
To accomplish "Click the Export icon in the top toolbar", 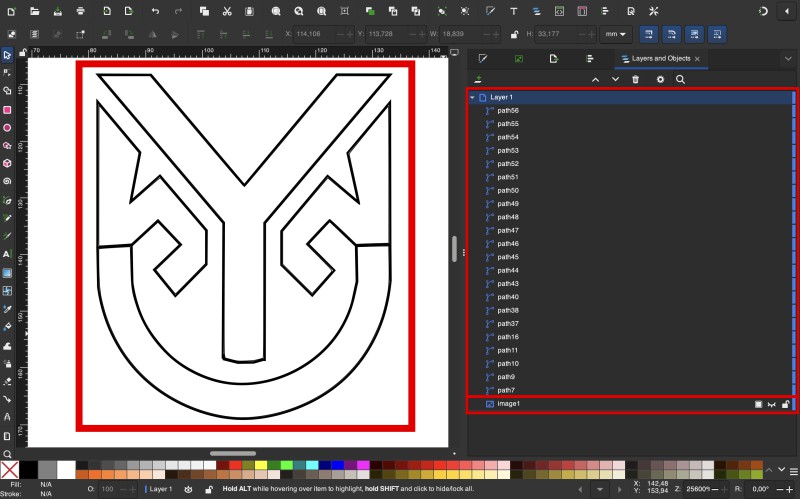I will click(x=129, y=11).
